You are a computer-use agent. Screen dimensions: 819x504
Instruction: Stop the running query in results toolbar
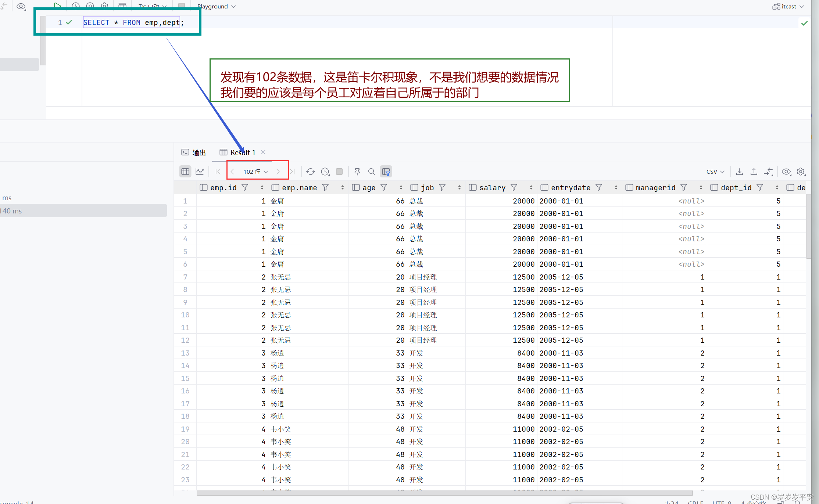pyautogui.click(x=339, y=172)
